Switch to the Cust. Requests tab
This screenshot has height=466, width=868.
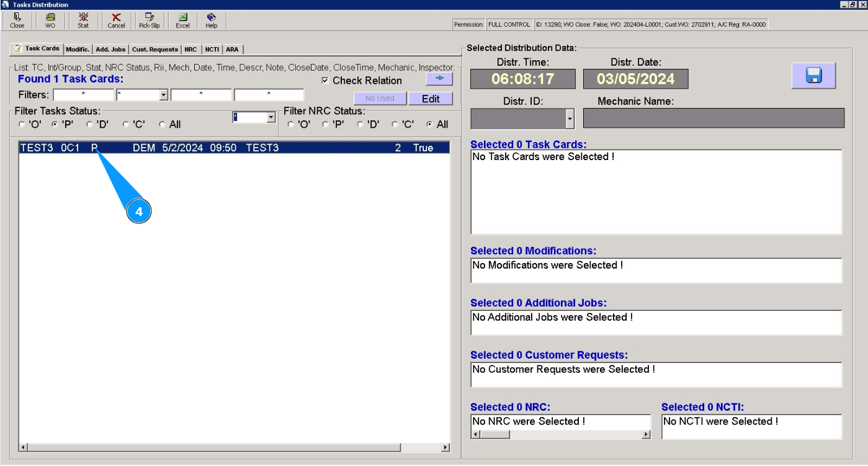point(155,50)
